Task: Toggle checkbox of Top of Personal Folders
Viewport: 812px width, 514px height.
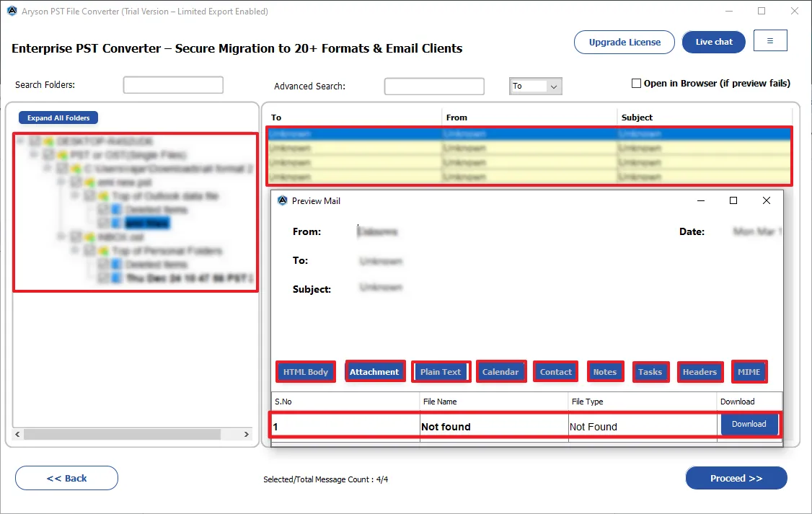Action: pos(89,251)
